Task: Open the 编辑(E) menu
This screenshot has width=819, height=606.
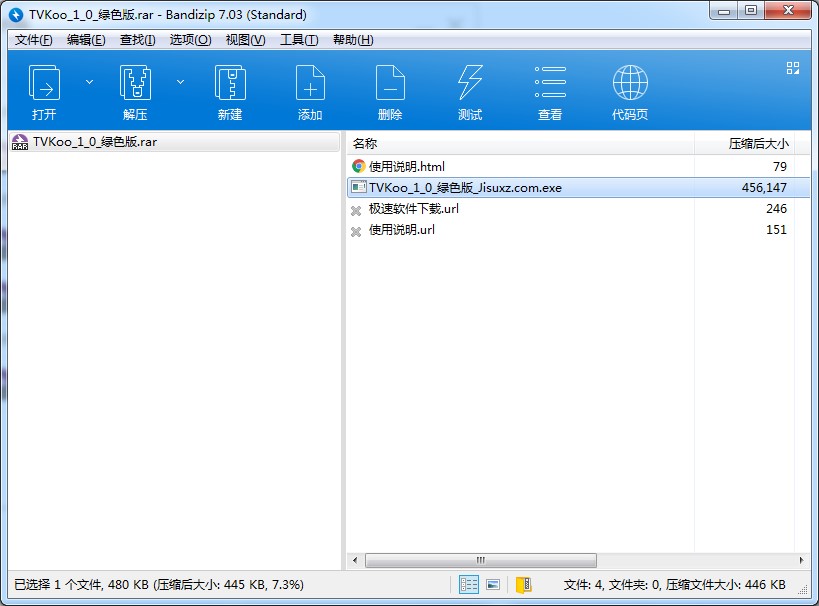Action: pos(86,40)
